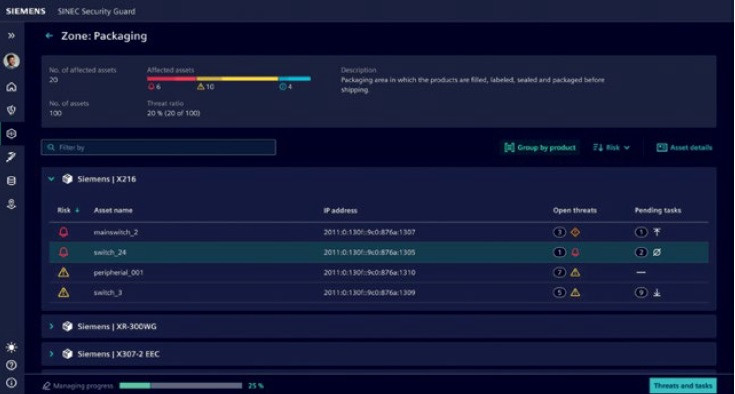Screen dimensions: 735x394
Task: Open the assets cube icon in sidebar
Action: click(x=11, y=134)
